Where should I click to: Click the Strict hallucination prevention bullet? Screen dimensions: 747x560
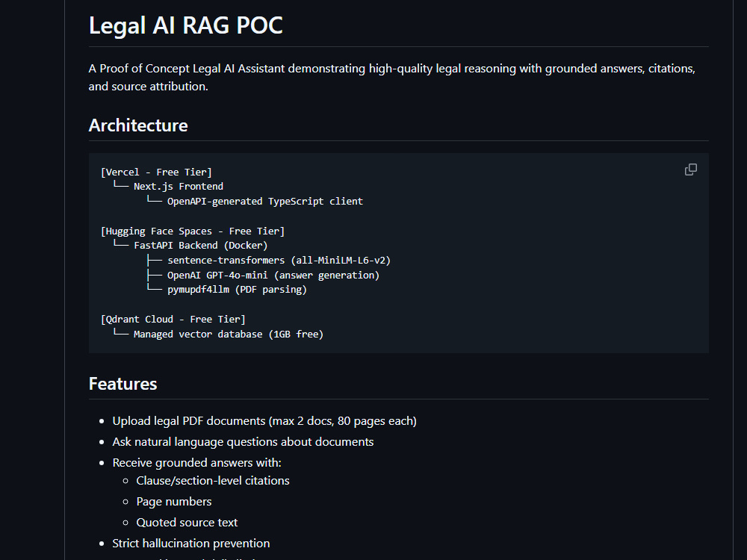(191, 544)
